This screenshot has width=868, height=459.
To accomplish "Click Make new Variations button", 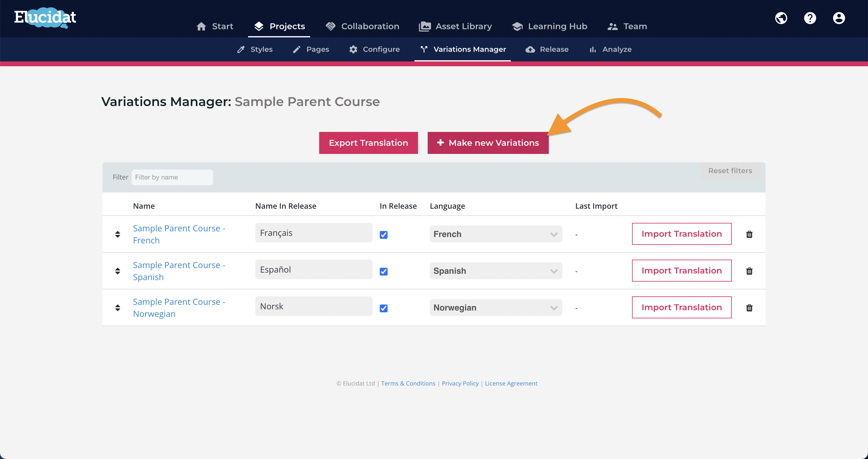I will click(488, 143).
